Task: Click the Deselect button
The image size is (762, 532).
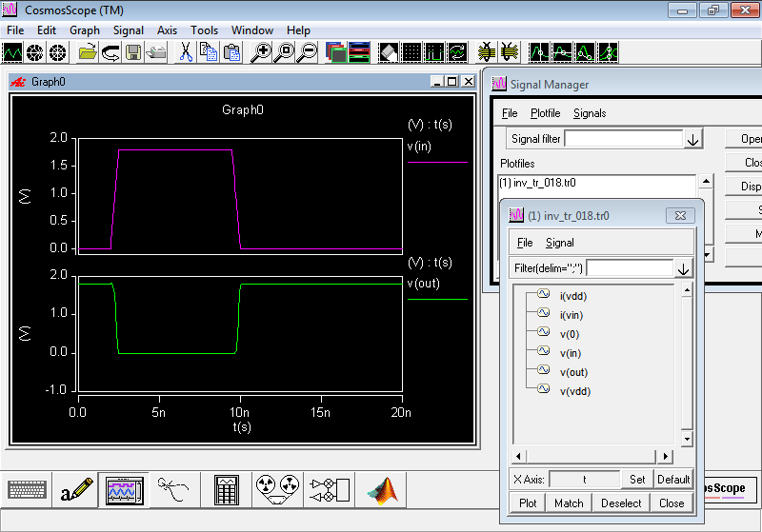Action: click(621, 503)
